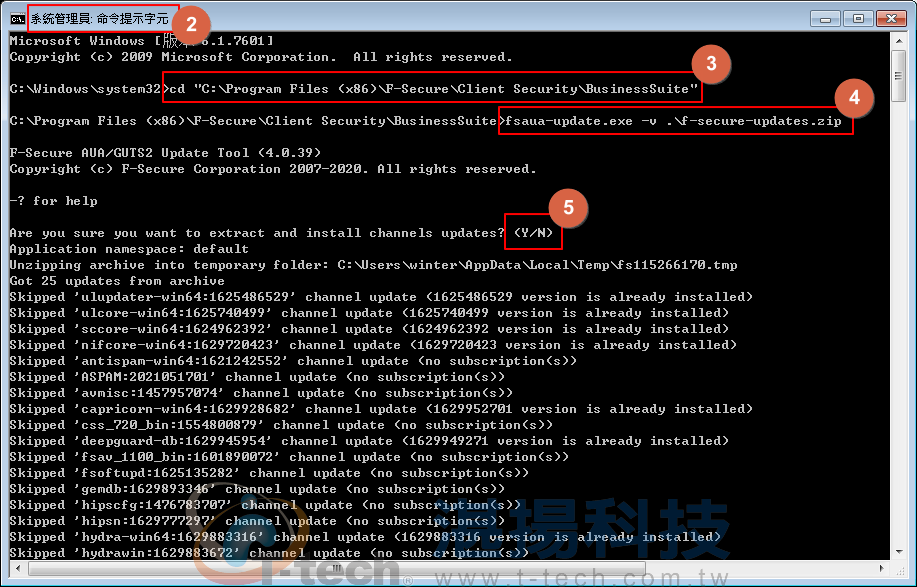Maximize the command prompt window
This screenshot has width=917, height=587.
[x=858, y=19]
